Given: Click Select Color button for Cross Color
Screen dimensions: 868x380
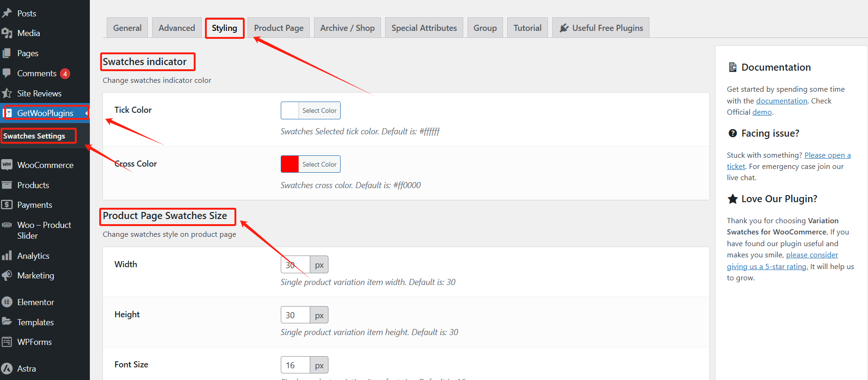Looking at the screenshot, I should (x=320, y=164).
